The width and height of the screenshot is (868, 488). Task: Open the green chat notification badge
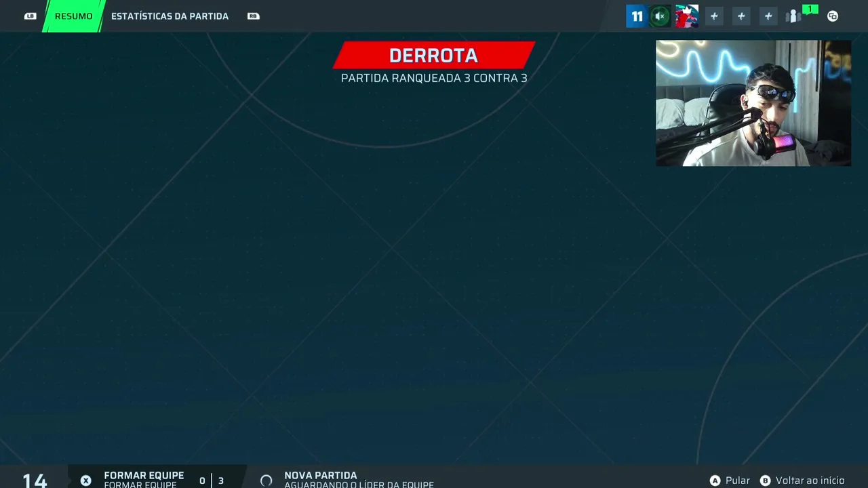810,9
